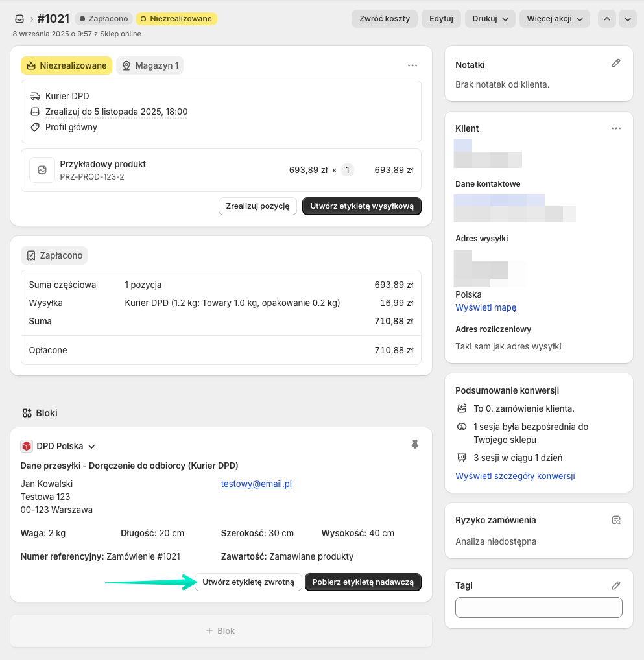
Task: Expand the Drukuj dropdown
Action: coord(490,19)
